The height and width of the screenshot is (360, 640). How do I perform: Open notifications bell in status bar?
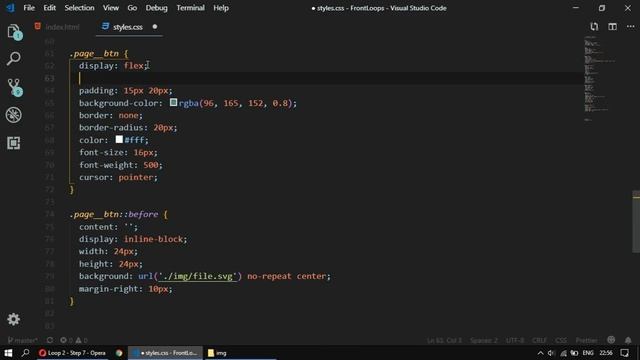tap(628, 340)
